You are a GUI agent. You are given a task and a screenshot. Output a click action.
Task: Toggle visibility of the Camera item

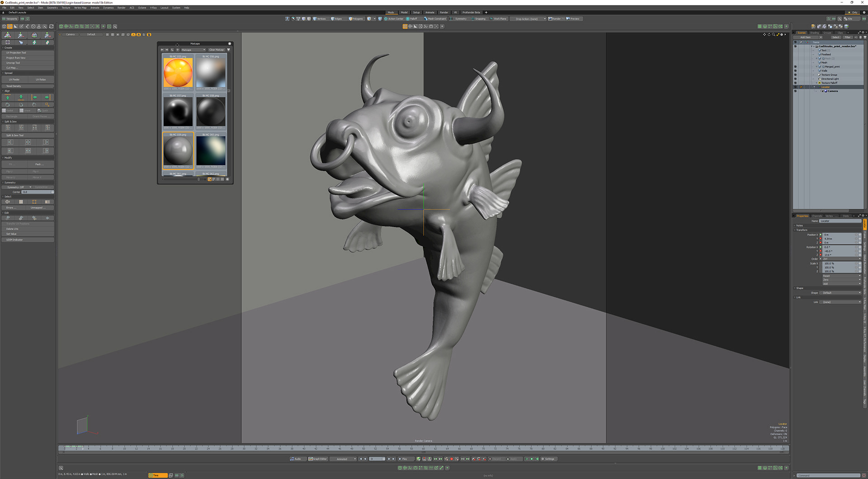coord(795,91)
